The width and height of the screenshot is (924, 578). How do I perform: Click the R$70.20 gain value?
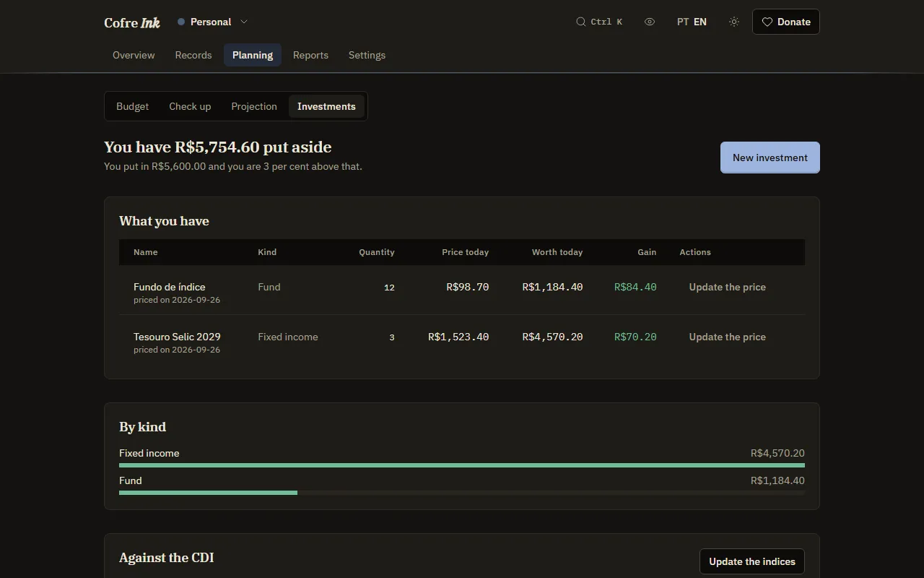click(635, 337)
